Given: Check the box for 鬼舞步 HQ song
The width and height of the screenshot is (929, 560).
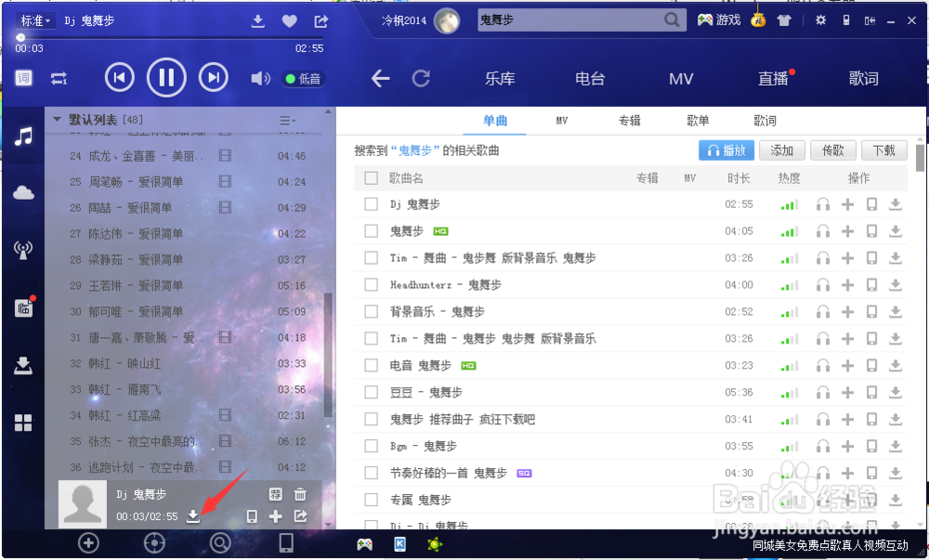Looking at the screenshot, I should click(x=372, y=231).
